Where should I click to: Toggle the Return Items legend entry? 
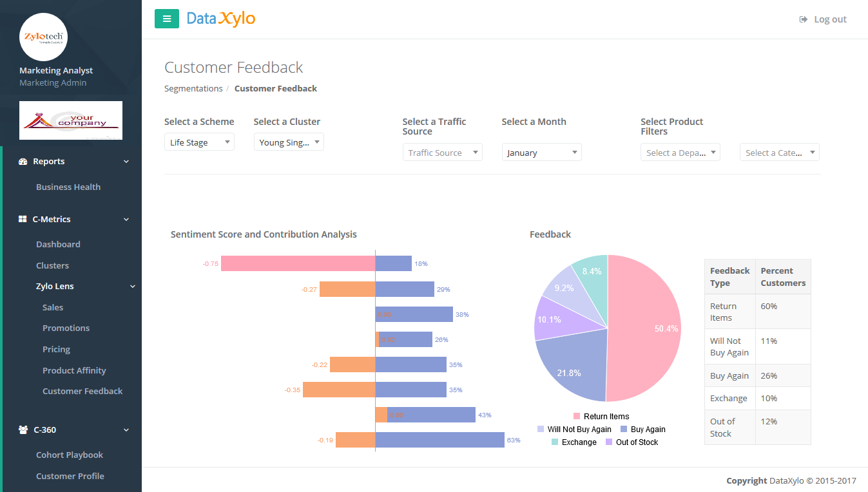(601, 417)
